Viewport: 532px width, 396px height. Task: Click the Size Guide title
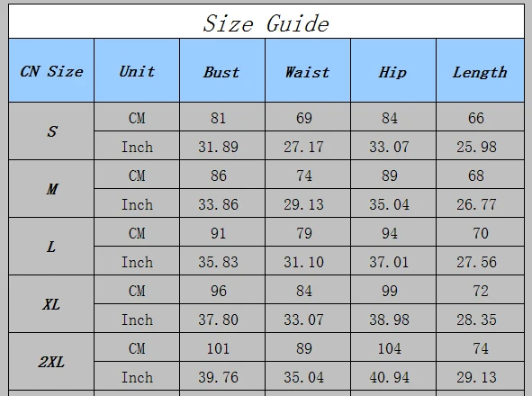point(266,23)
